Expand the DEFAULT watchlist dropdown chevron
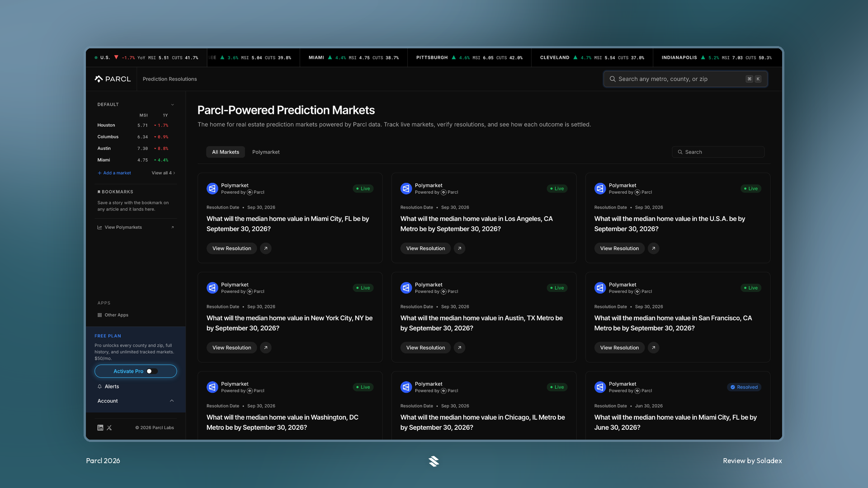This screenshot has width=868, height=488. click(172, 105)
